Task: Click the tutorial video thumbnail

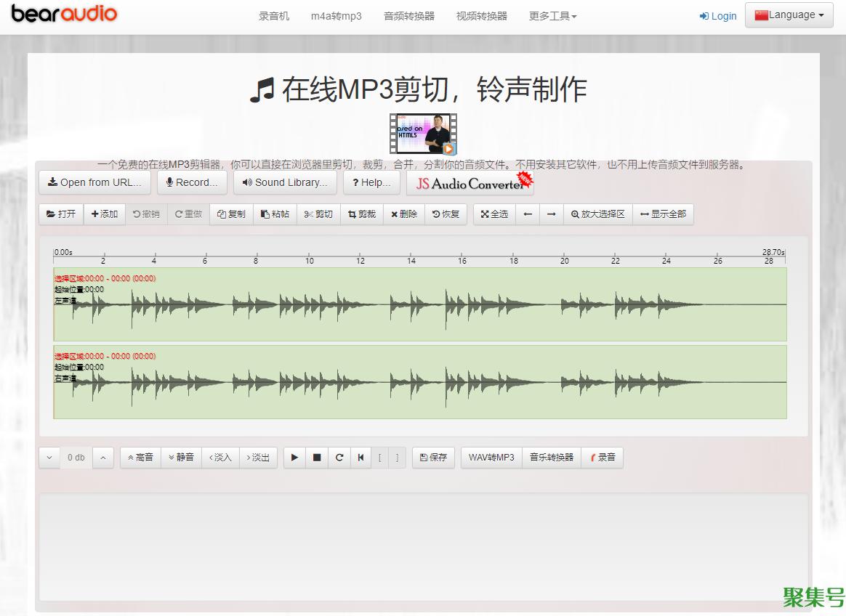Action: (423, 134)
